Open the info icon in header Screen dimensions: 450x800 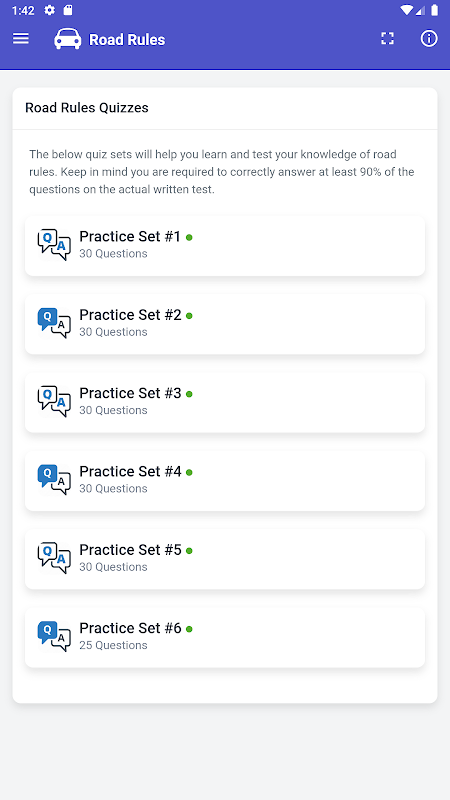[429, 39]
